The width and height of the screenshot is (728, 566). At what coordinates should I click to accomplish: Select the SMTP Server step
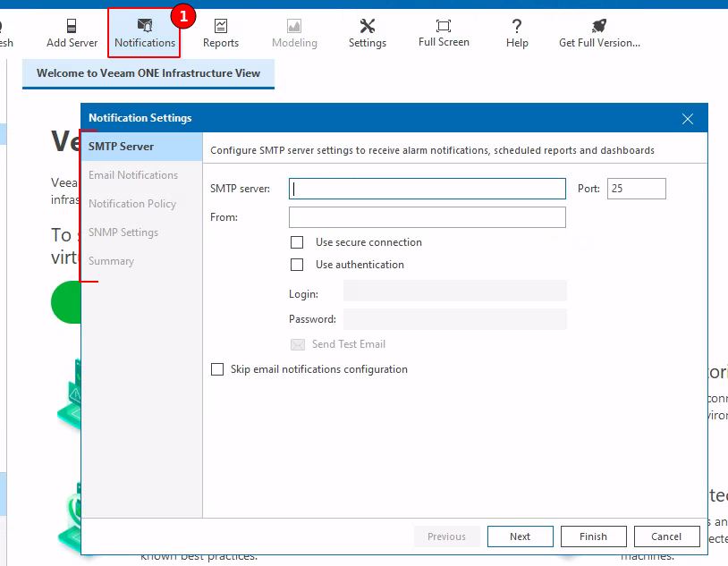click(x=141, y=147)
